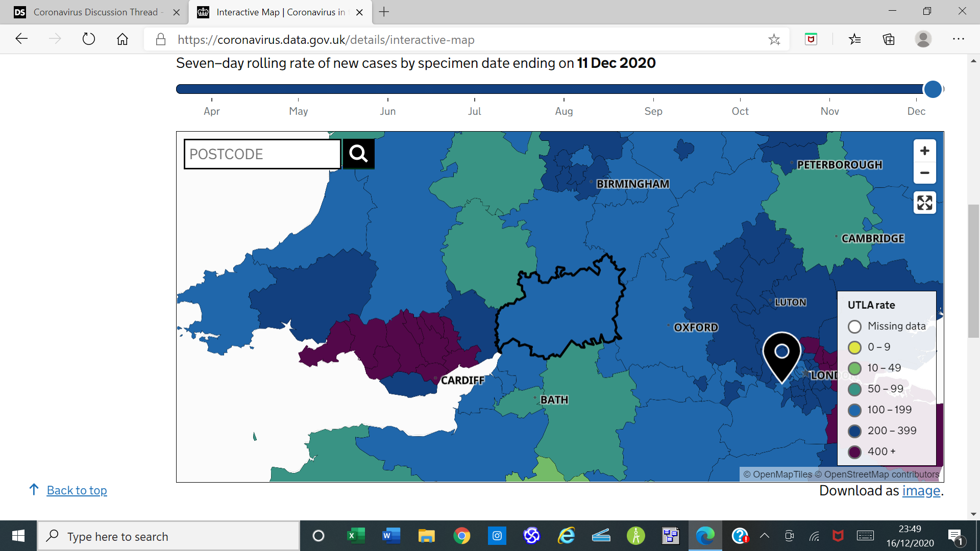
Task: Zoom out the map with minus button
Action: pyautogui.click(x=924, y=173)
